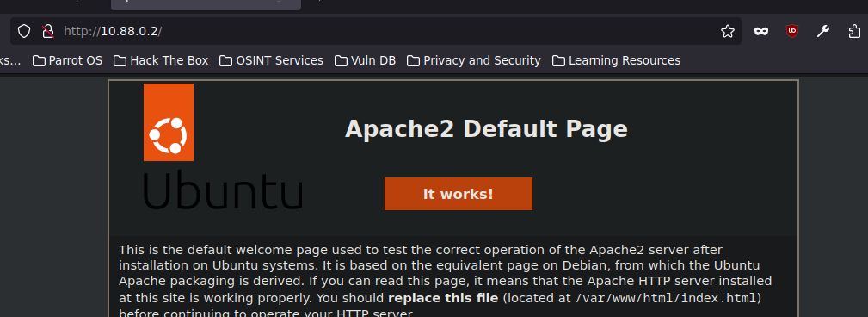Open the extensions puzzle-piece icon

coord(854,31)
